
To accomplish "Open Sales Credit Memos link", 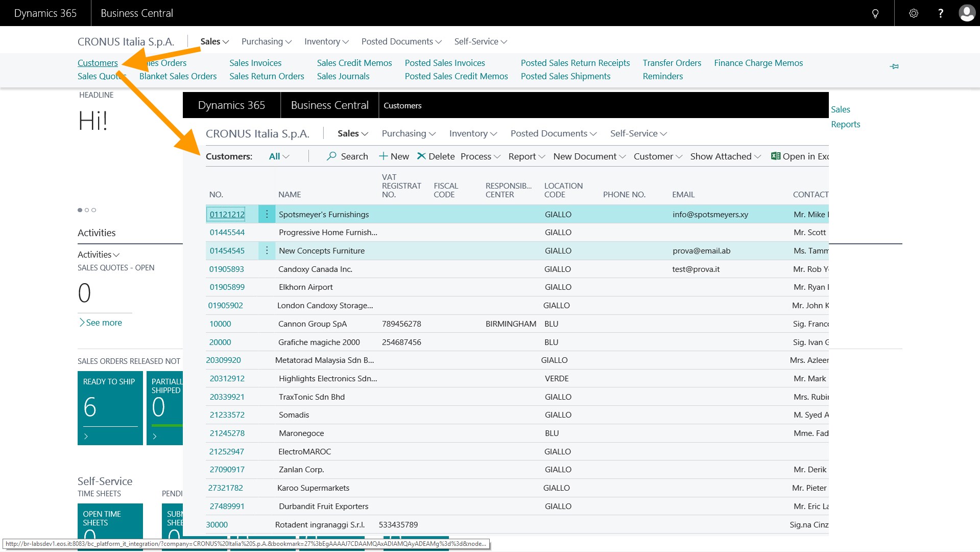I will (354, 63).
